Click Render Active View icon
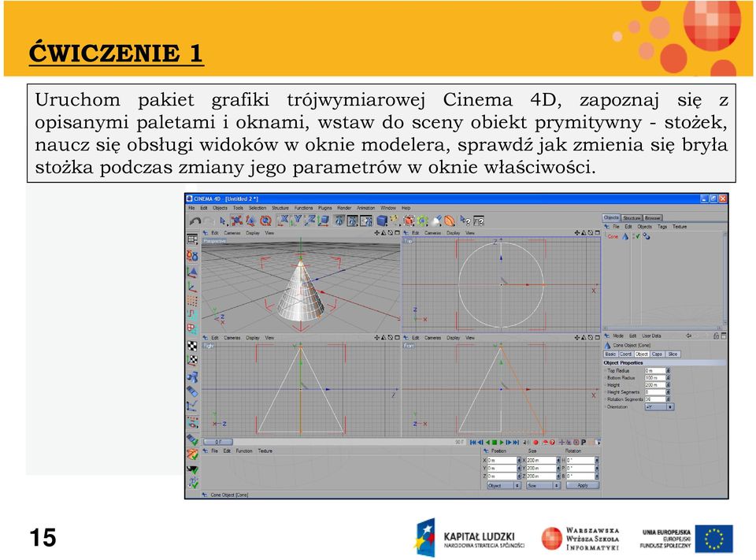Image resolution: width=756 pixels, height=560 pixels. (x=339, y=221)
